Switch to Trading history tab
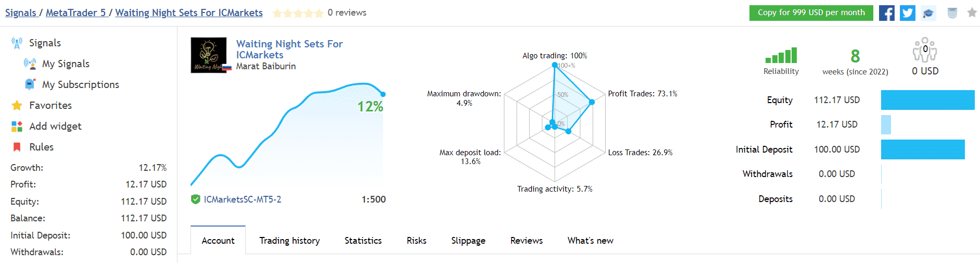980x263 pixels. [x=289, y=241]
